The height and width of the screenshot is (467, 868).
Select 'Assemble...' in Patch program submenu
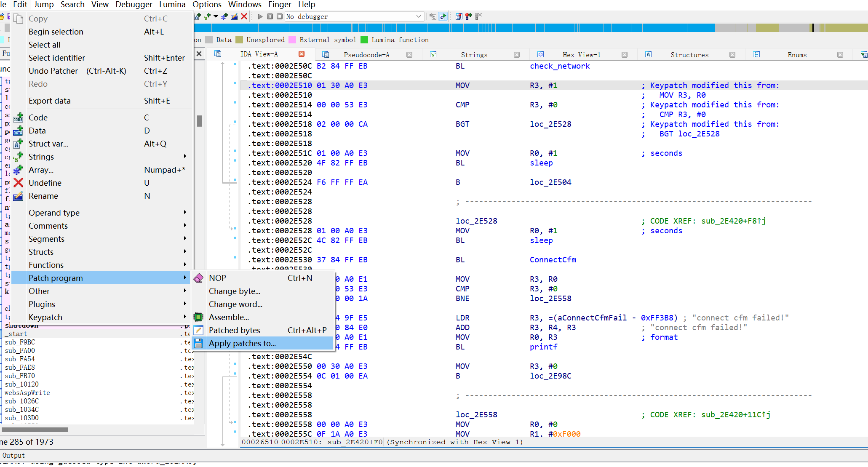pos(229,317)
